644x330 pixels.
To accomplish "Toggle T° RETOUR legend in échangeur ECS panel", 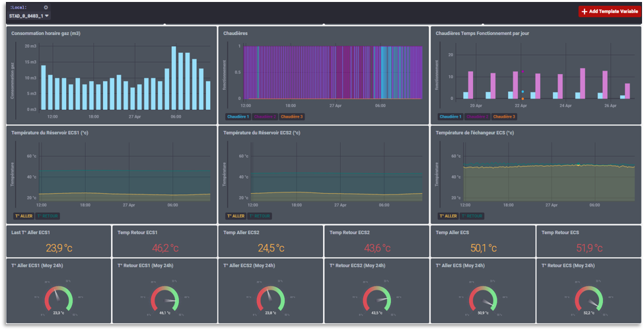I will (x=472, y=216).
